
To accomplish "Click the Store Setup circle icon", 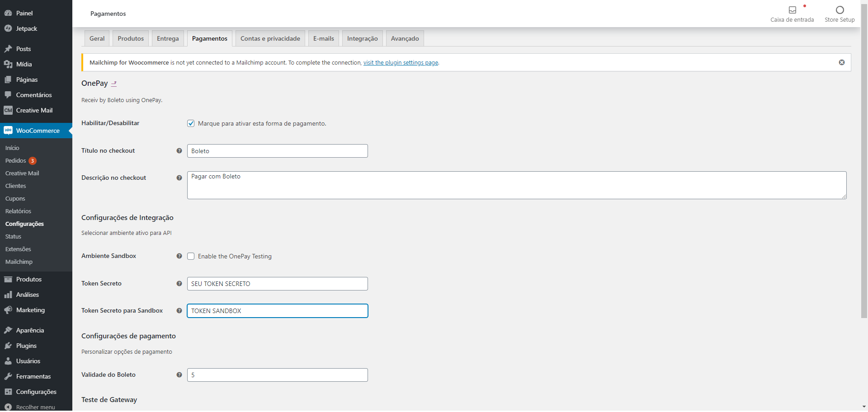I will point(840,10).
